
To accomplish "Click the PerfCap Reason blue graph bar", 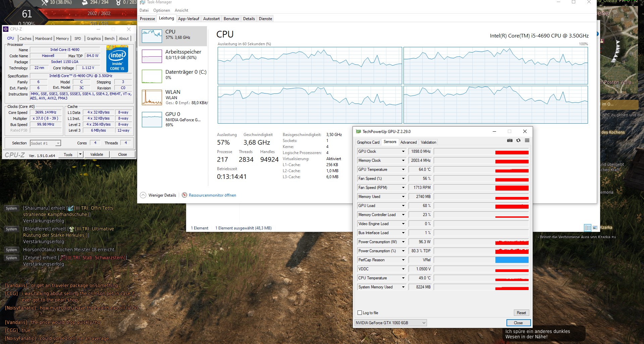I will point(512,260).
